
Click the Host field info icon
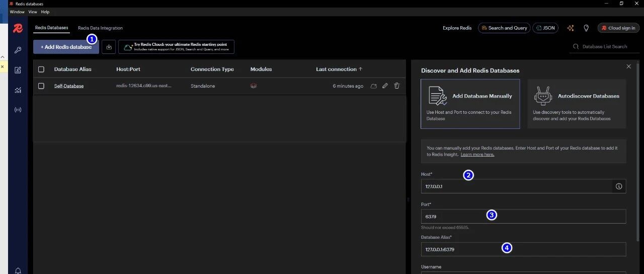619,186
